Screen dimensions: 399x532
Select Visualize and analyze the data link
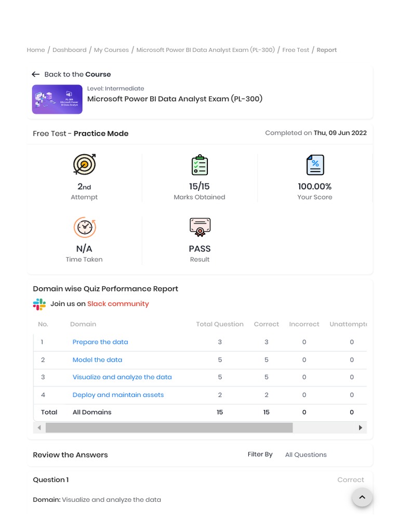tap(122, 377)
